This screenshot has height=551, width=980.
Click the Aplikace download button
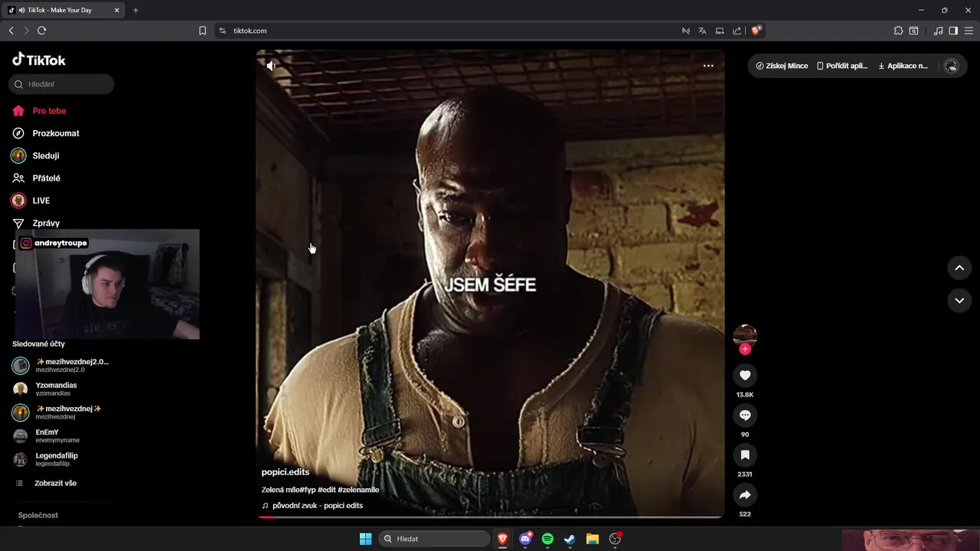coord(903,66)
